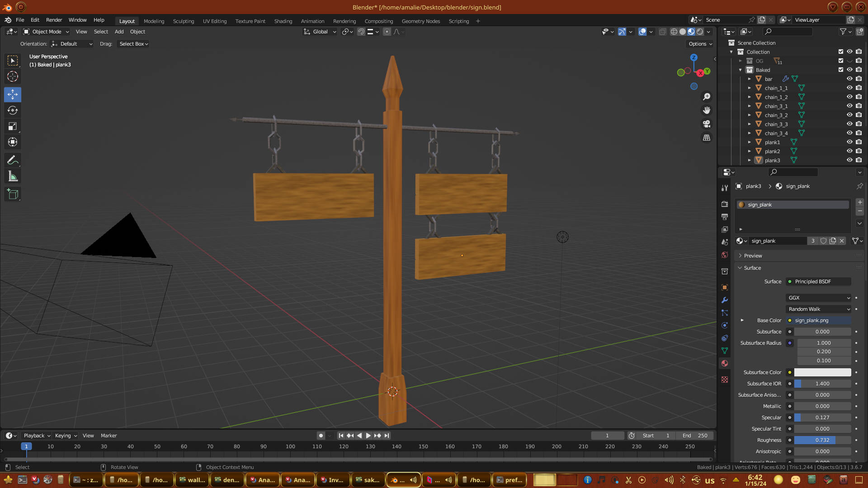Switch to rendered viewport shading

tap(700, 32)
